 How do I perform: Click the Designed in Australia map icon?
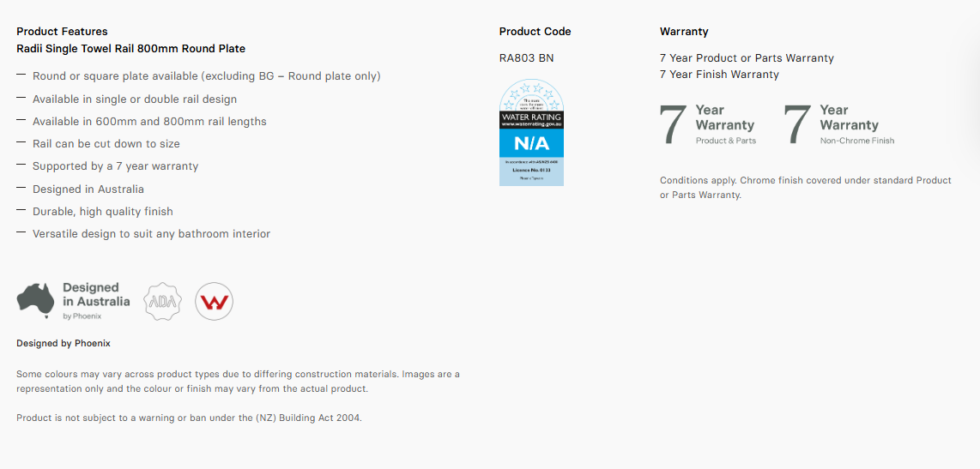pyautogui.click(x=36, y=301)
